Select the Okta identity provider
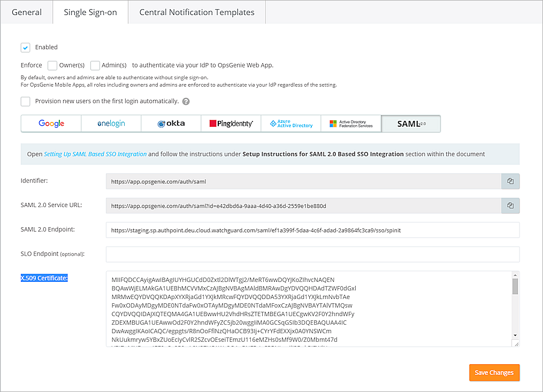543x392 pixels. click(171, 124)
